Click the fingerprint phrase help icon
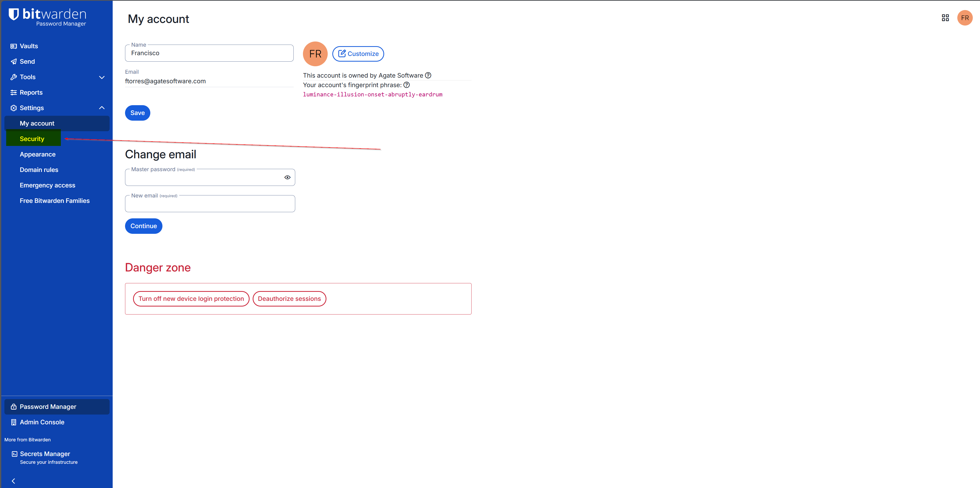 [406, 85]
